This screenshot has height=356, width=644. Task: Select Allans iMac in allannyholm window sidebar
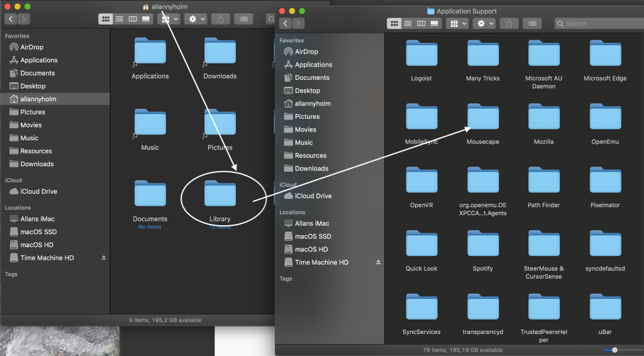[x=55, y=219]
